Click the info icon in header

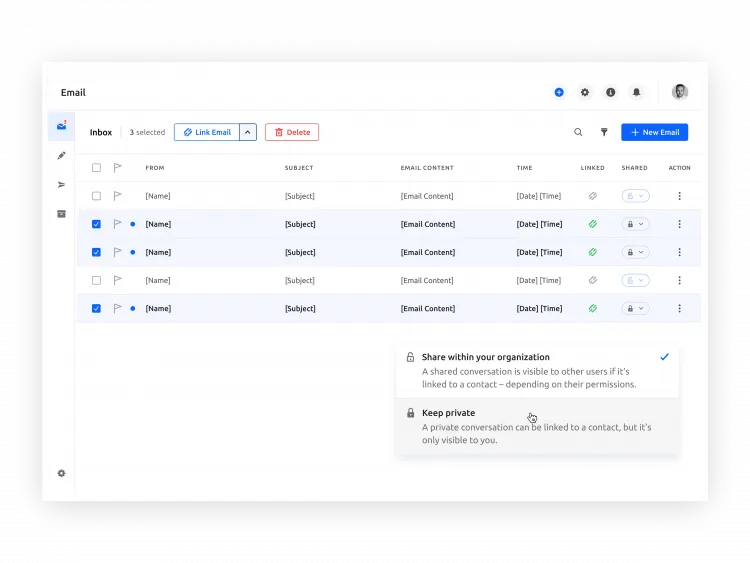click(x=610, y=92)
